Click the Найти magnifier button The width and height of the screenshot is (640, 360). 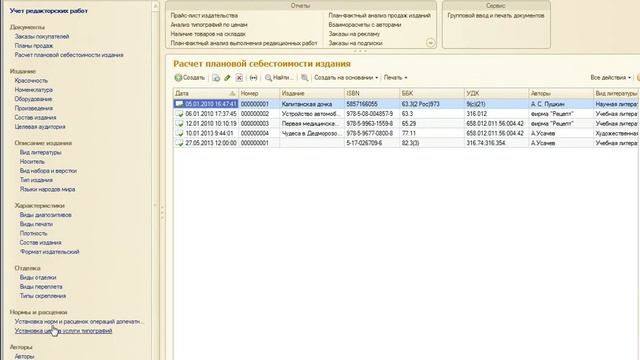[279, 78]
